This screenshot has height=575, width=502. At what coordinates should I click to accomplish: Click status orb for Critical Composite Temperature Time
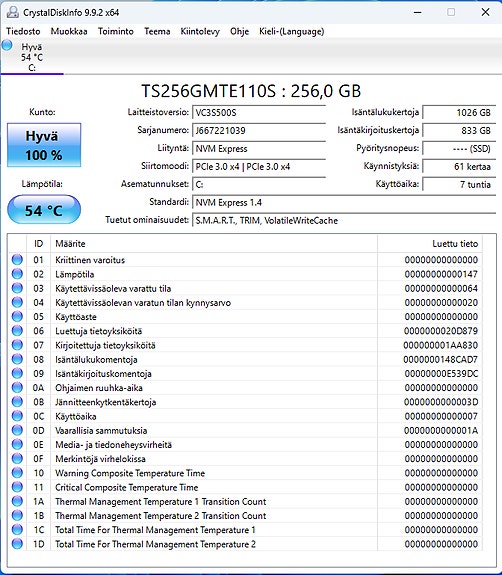tap(17, 487)
